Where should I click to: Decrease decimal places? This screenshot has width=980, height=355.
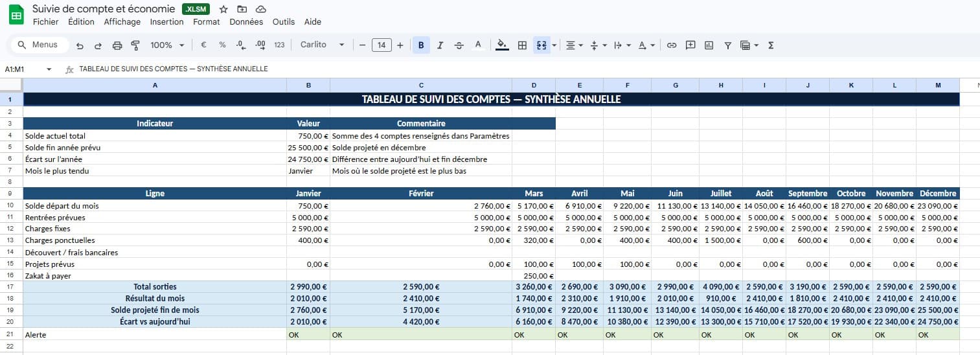[x=241, y=45]
